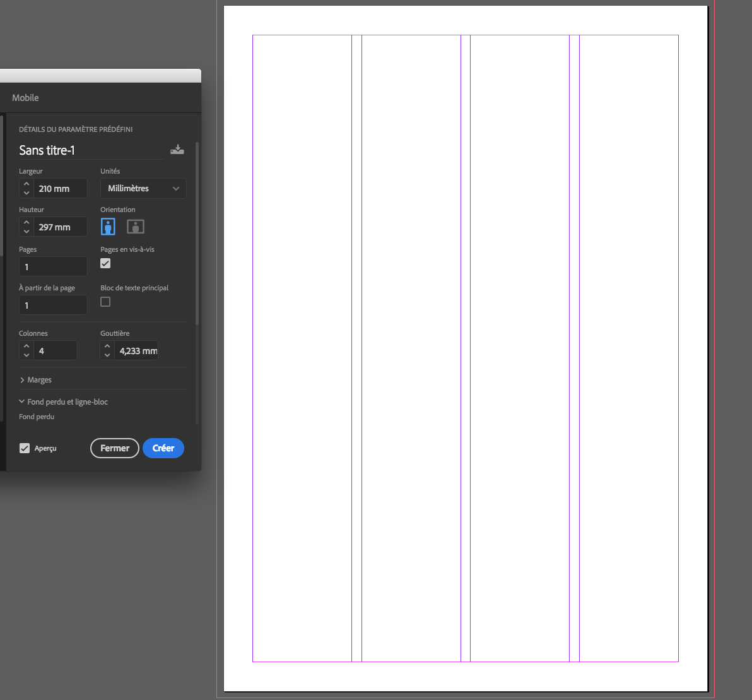Uncheck the Aperçu checkbox
The height and width of the screenshot is (700, 752).
[x=25, y=448]
